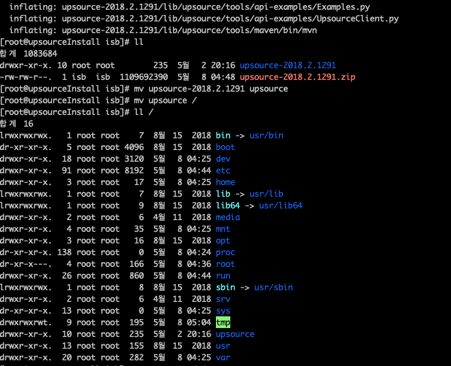Image resolution: width=451 pixels, height=366 pixels.
Task: Click the red upsource-2018.2.1291.zip filename
Action: [x=297, y=77]
